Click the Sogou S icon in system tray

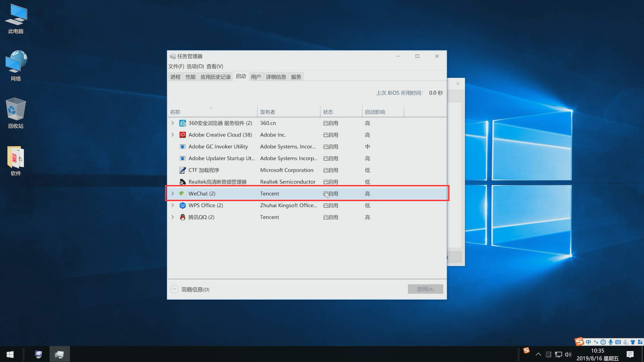point(526,350)
